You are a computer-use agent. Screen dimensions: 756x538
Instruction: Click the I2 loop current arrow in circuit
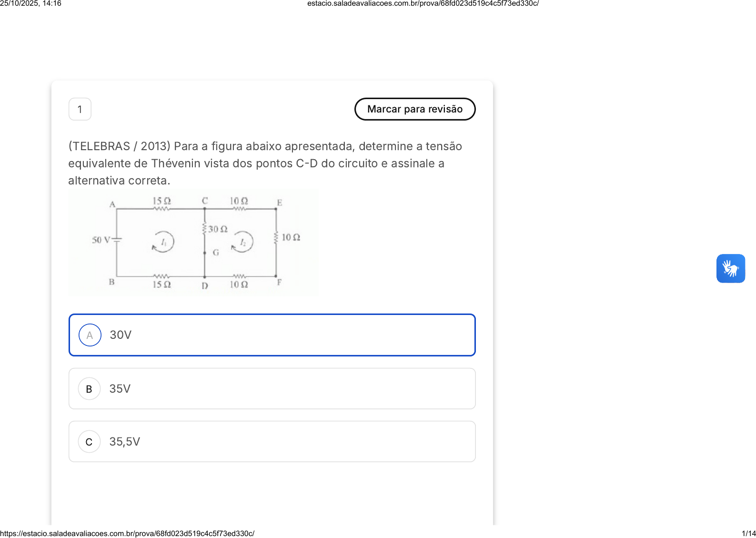click(242, 242)
